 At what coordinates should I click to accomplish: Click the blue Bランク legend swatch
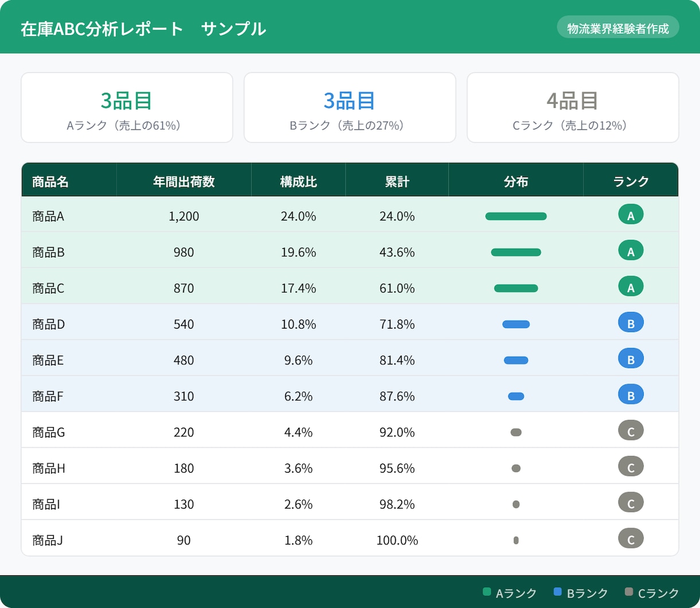[558, 592]
